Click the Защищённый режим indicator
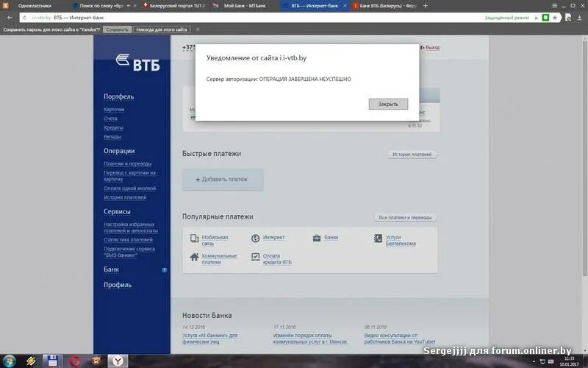The width and height of the screenshot is (588, 368). (506, 18)
